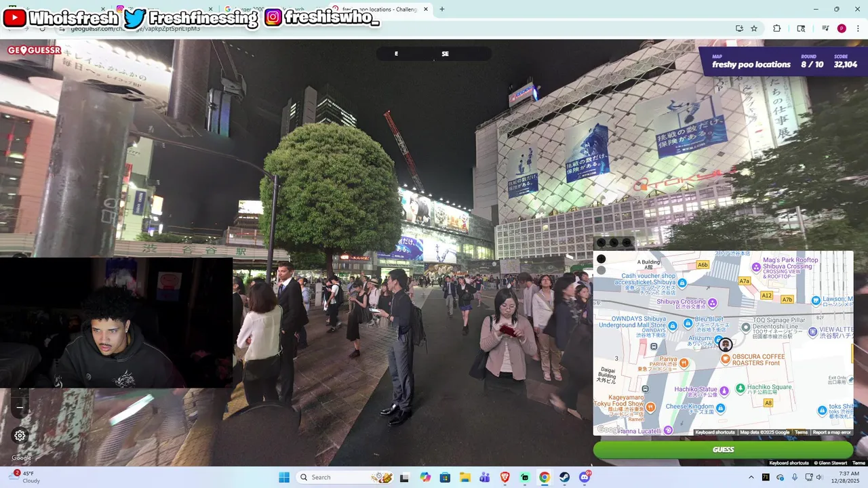The height and width of the screenshot is (488, 868).
Task: Click the Kageyamaro ramen marker
Action: pyautogui.click(x=650, y=407)
